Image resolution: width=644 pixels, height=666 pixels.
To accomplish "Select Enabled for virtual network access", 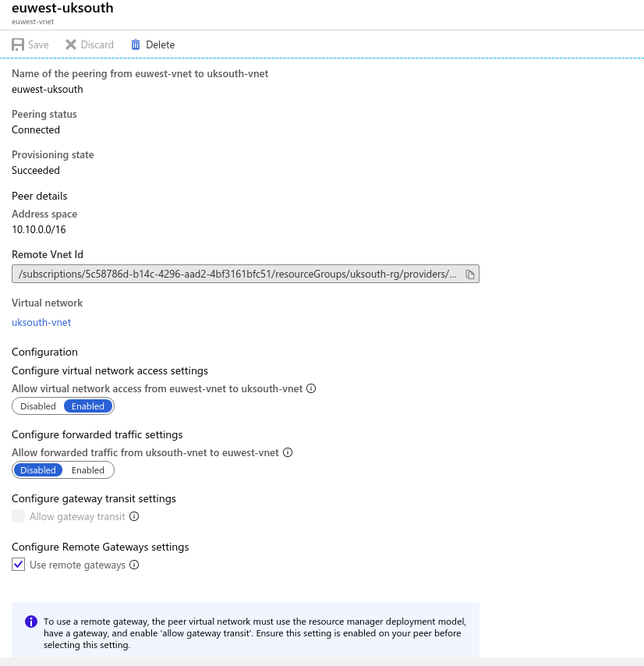I will point(88,406).
